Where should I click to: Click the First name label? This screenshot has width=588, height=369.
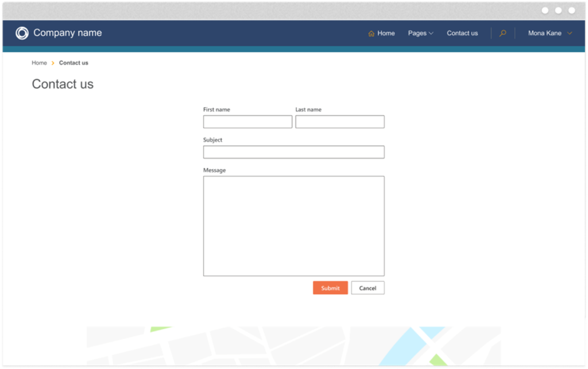216,110
